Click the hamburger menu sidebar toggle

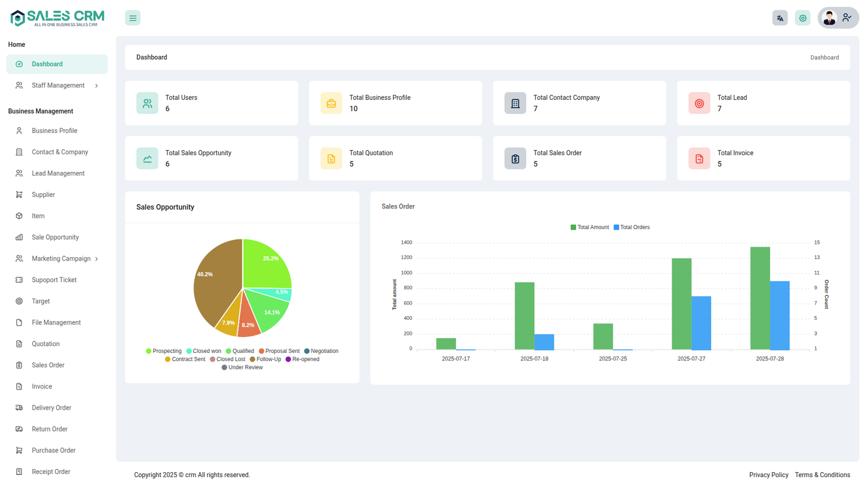tap(132, 18)
